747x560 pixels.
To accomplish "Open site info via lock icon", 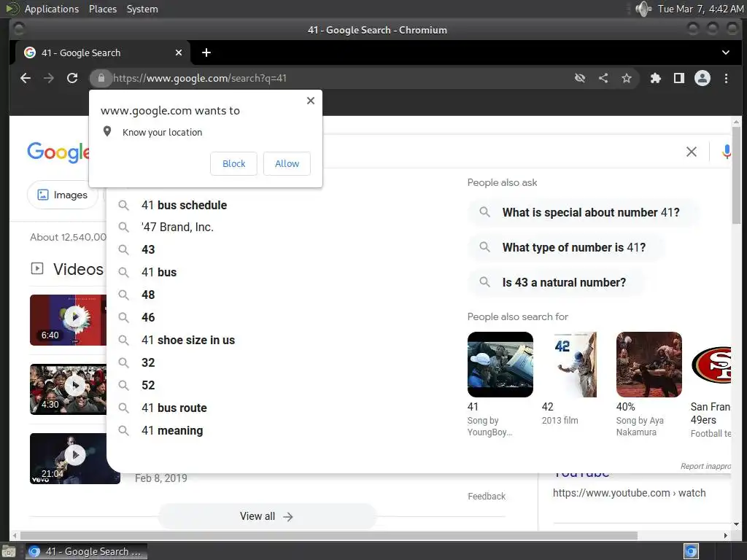I will (x=101, y=78).
